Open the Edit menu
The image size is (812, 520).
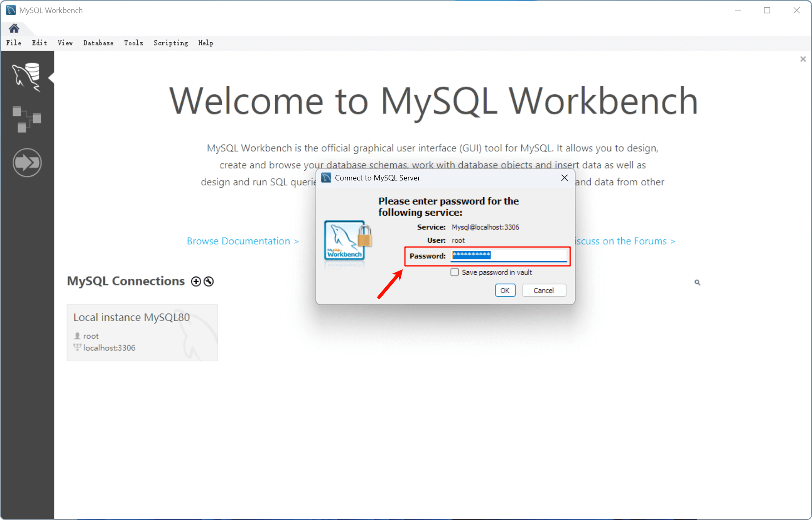39,43
